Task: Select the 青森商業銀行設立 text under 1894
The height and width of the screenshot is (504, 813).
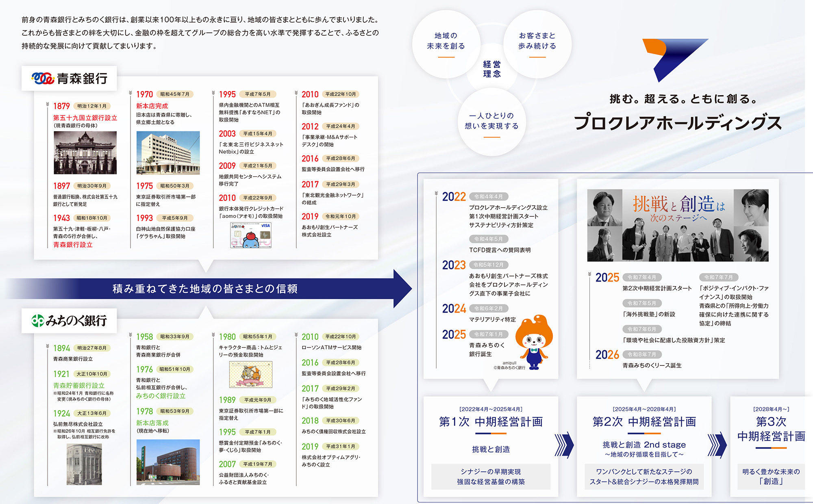Action: (73, 359)
